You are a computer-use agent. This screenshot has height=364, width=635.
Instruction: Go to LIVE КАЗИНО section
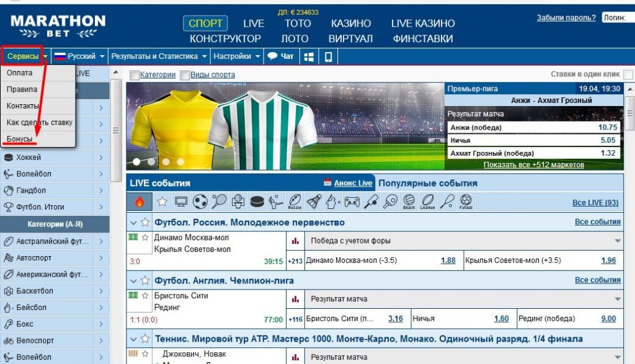coord(423,24)
